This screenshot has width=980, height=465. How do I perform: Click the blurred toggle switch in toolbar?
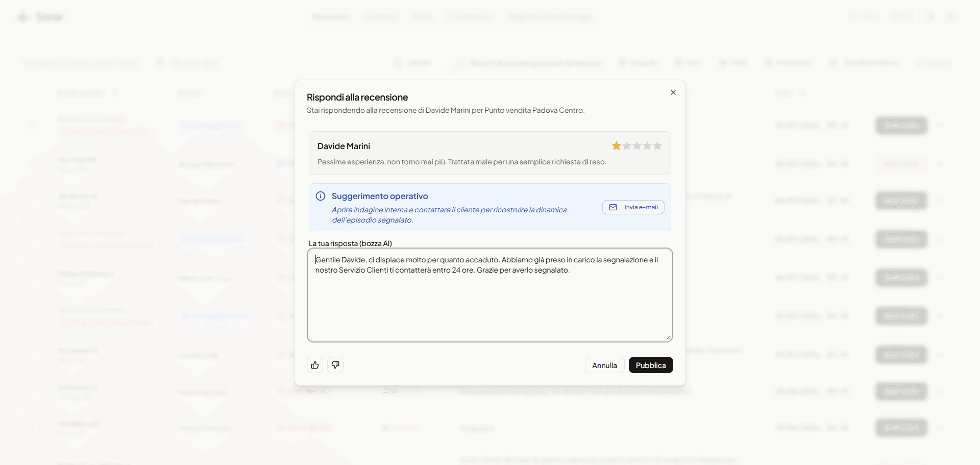pyautogui.click(x=457, y=63)
